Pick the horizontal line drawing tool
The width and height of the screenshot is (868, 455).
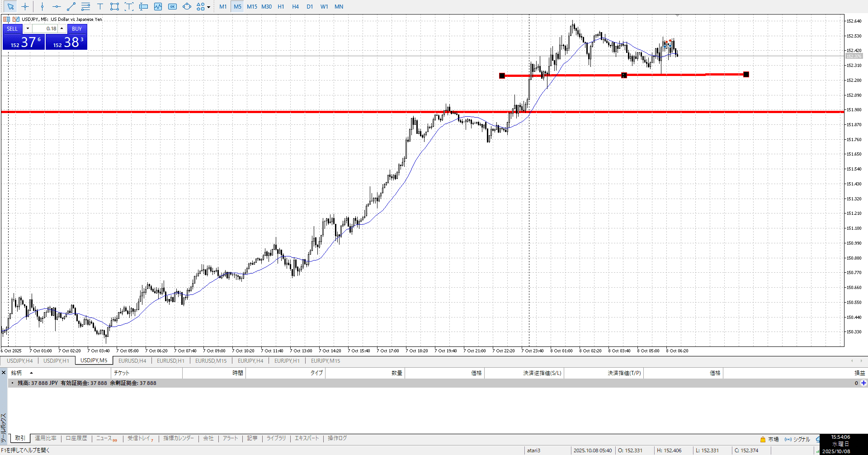57,6
